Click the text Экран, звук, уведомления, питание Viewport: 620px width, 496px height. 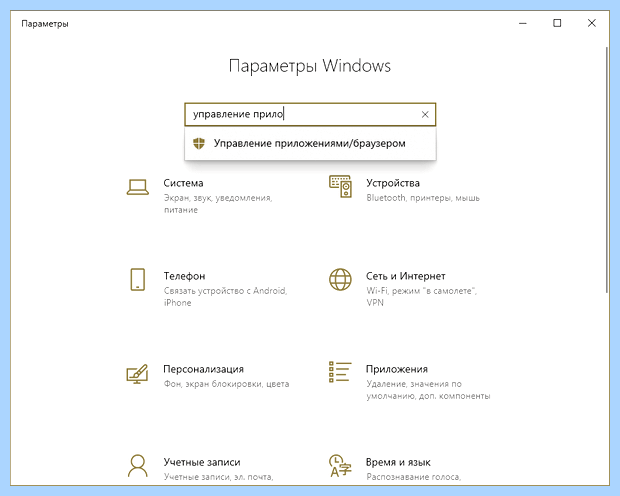coord(218,204)
